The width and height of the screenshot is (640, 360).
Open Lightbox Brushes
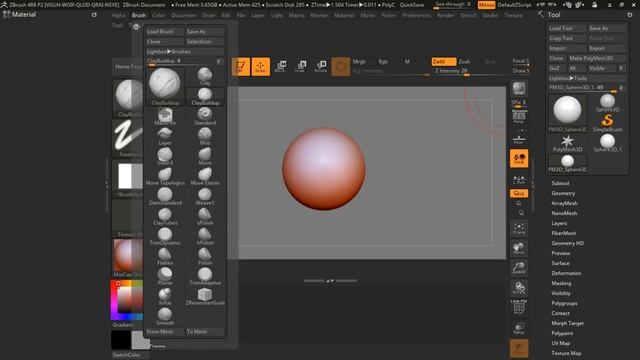tap(185, 52)
